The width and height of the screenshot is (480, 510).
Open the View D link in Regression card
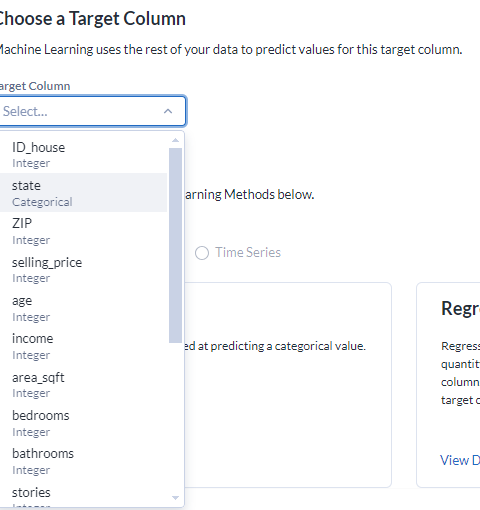460,460
